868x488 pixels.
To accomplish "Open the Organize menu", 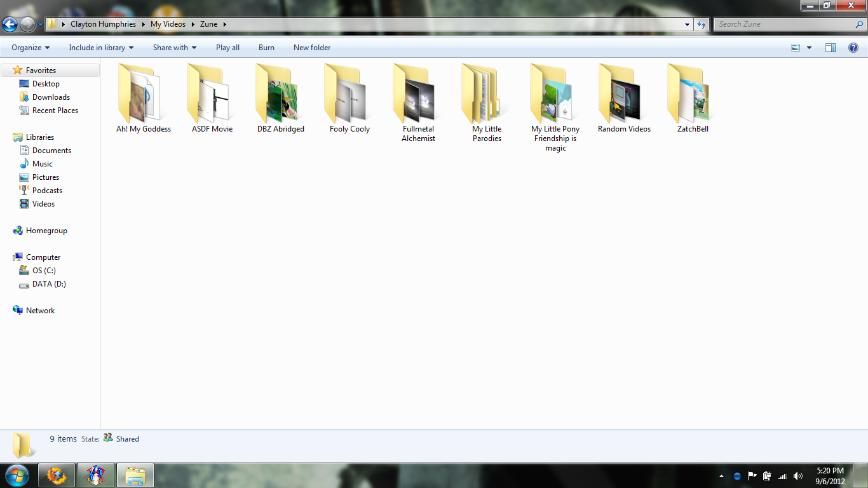I will click(31, 48).
